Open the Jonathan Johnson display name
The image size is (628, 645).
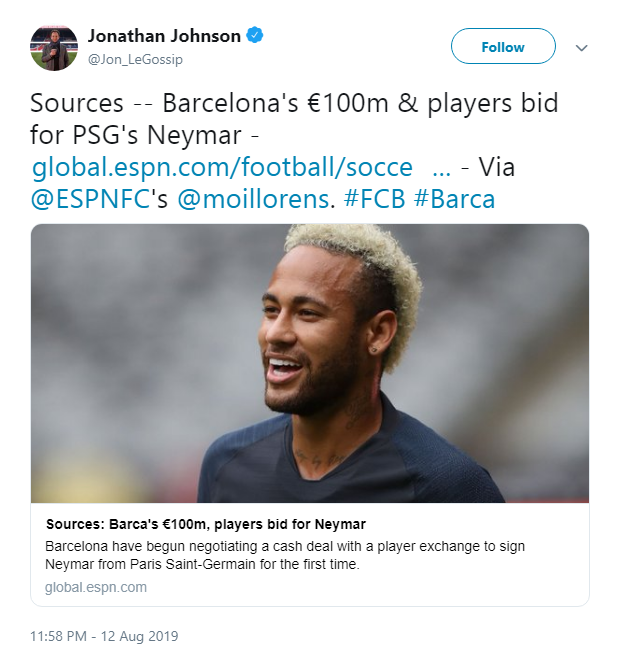pos(165,36)
